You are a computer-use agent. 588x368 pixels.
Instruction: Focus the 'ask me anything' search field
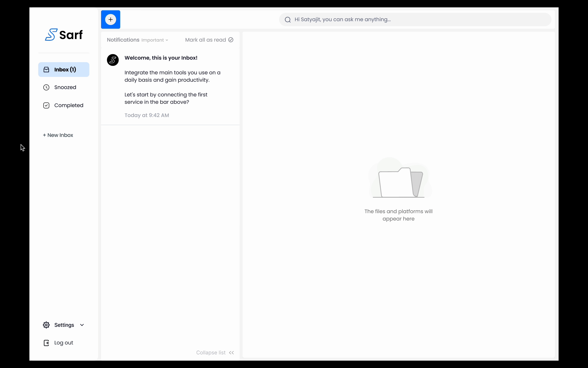[415, 19]
